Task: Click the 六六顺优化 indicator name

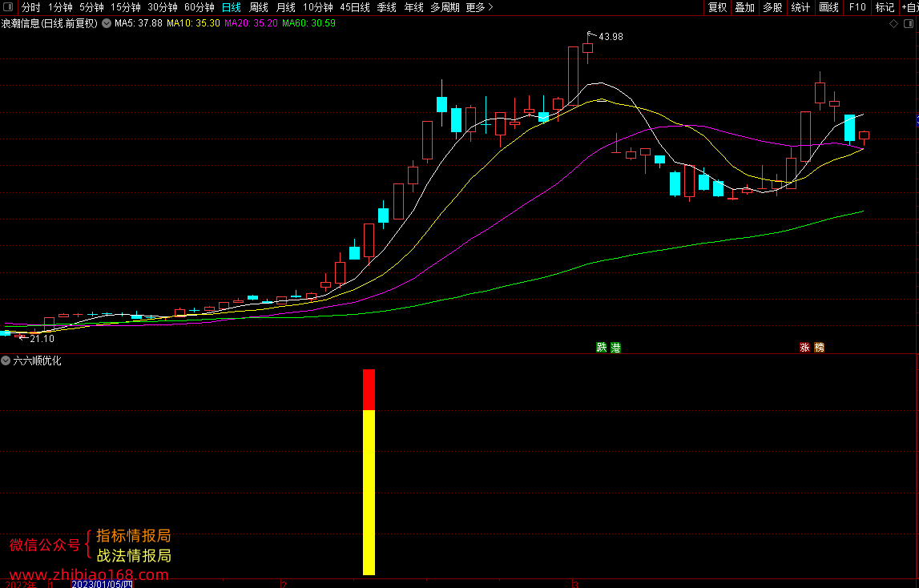Action: coord(37,360)
